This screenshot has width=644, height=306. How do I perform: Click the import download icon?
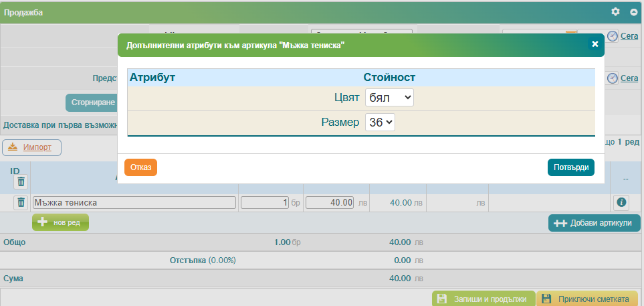pyautogui.click(x=12, y=147)
